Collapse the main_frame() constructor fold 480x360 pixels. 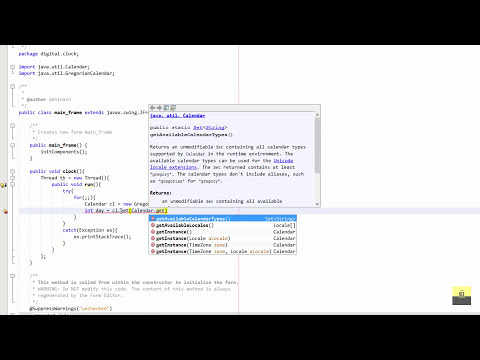coord(13,145)
